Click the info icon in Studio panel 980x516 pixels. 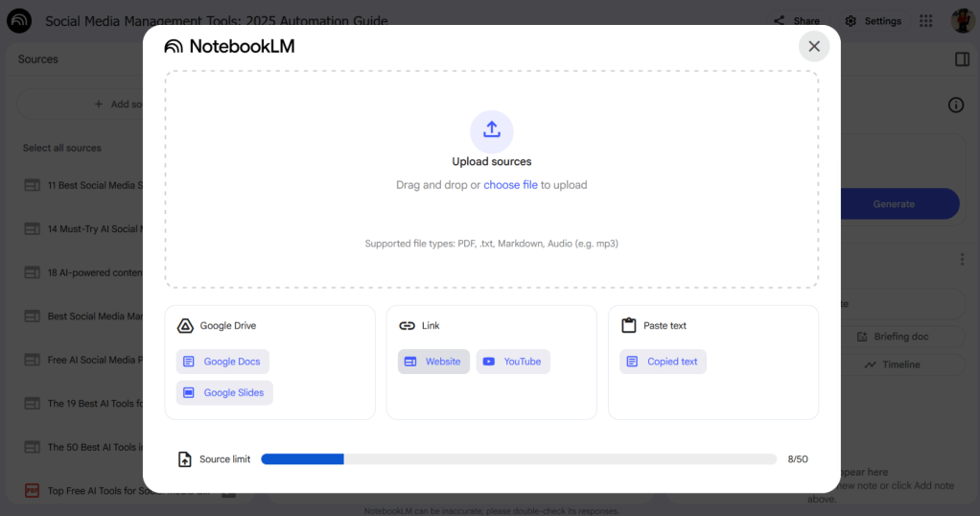956,105
